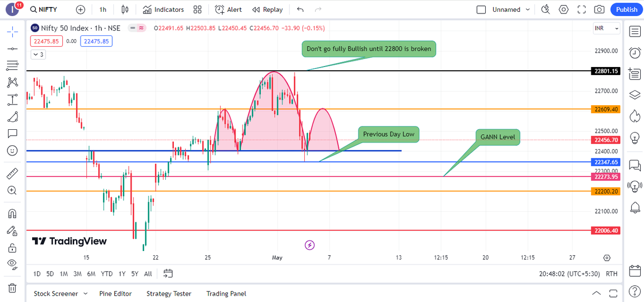Toggle RTH session setting
Viewport: 644px width, 302px height.
tap(611, 274)
